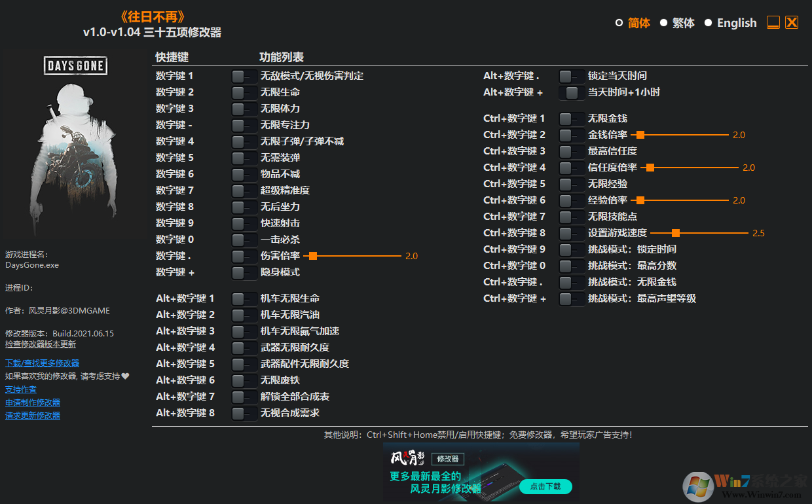Switch language to English
The width and height of the screenshot is (812, 504).
(730, 23)
